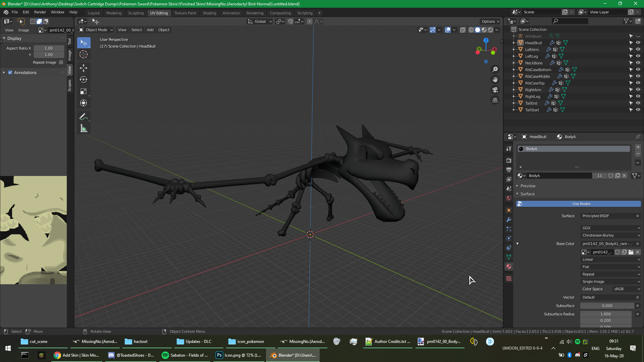Switch to the Texture Paint workspace tab
The image size is (644, 362).
pos(185,13)
